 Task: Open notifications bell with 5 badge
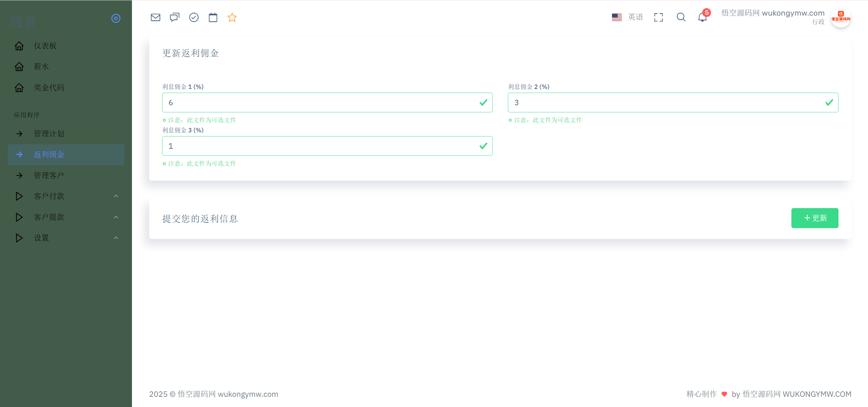point(703,17)
